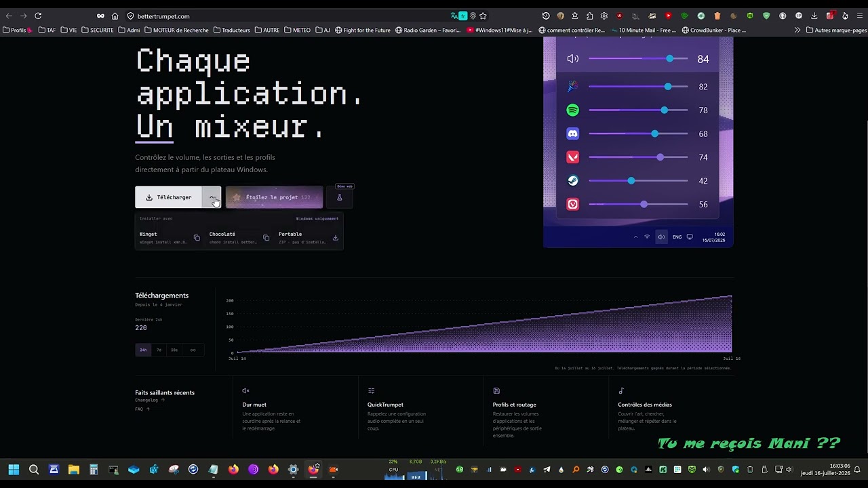Show more bookmarks with the overflow chevron
Image resolution: width=868 pixels, height=488 pixels.
point(797,30)
